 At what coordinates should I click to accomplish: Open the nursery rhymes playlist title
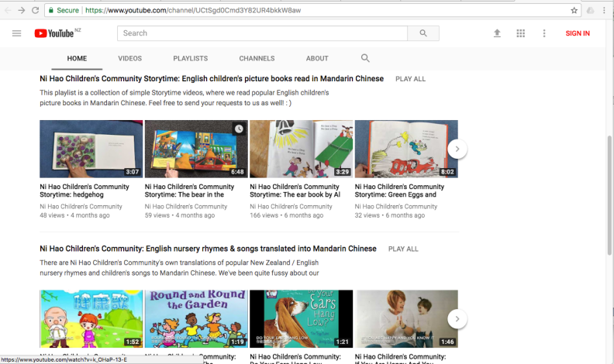click(208, 249)
